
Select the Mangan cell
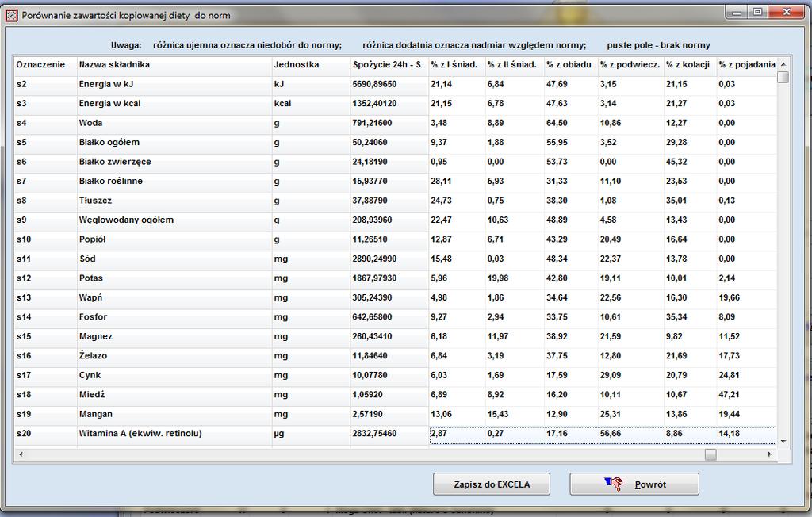174,415
